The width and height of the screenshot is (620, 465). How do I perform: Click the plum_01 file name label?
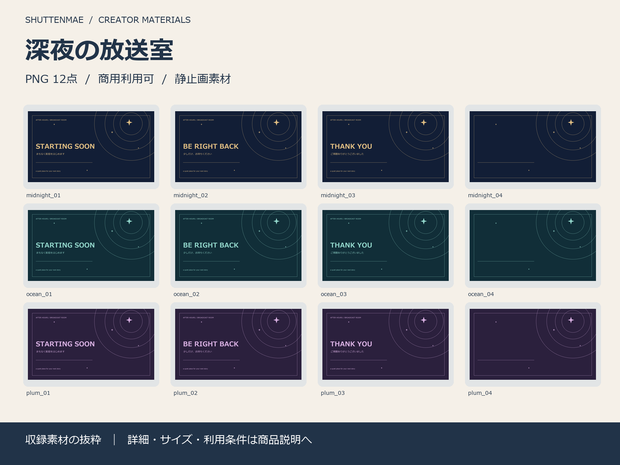38,393
